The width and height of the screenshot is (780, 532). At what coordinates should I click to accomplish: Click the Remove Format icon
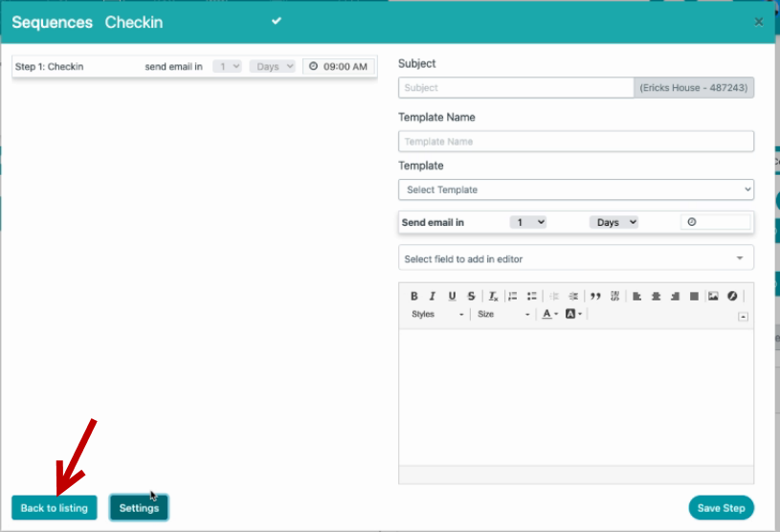click(493, 297)
